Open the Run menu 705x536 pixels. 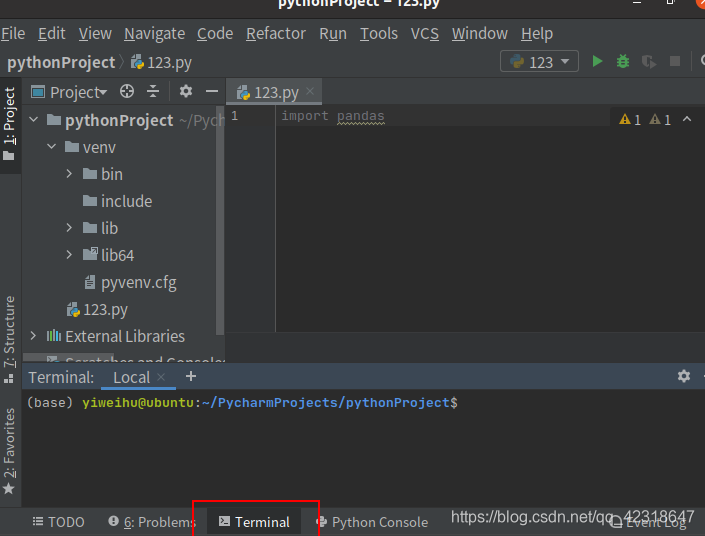[x=333, y=34]
